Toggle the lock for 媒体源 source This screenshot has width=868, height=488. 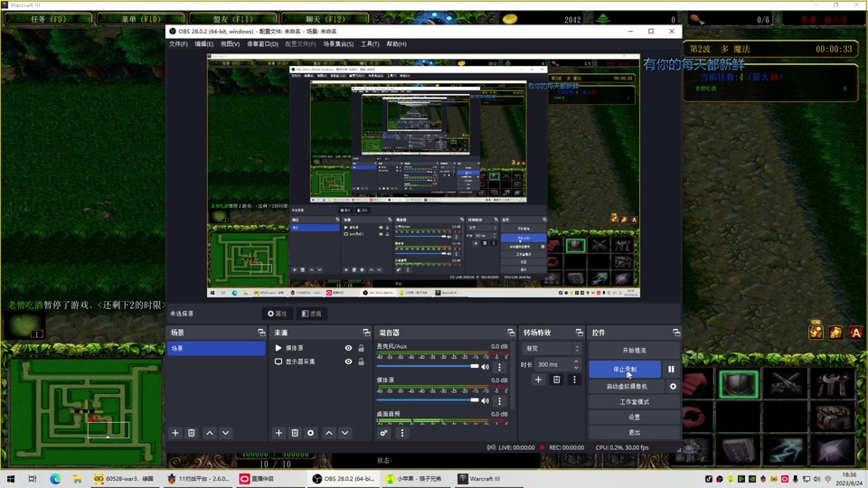coord(361,348)
